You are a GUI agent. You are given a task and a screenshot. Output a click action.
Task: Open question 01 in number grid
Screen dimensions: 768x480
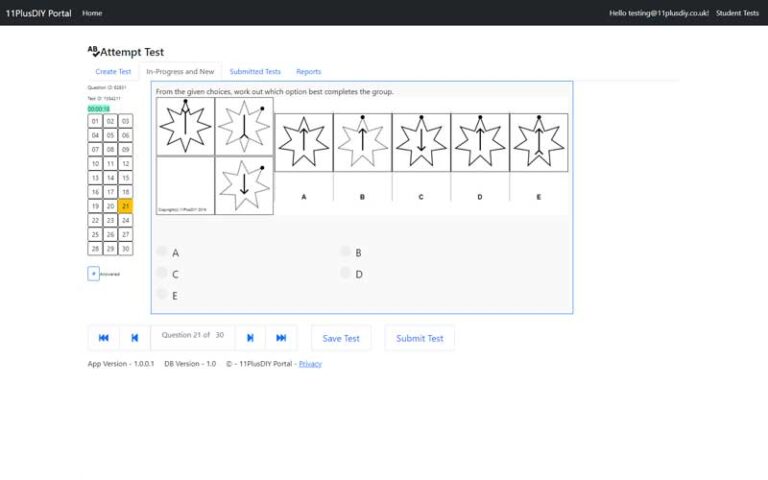tap(95, 121)
